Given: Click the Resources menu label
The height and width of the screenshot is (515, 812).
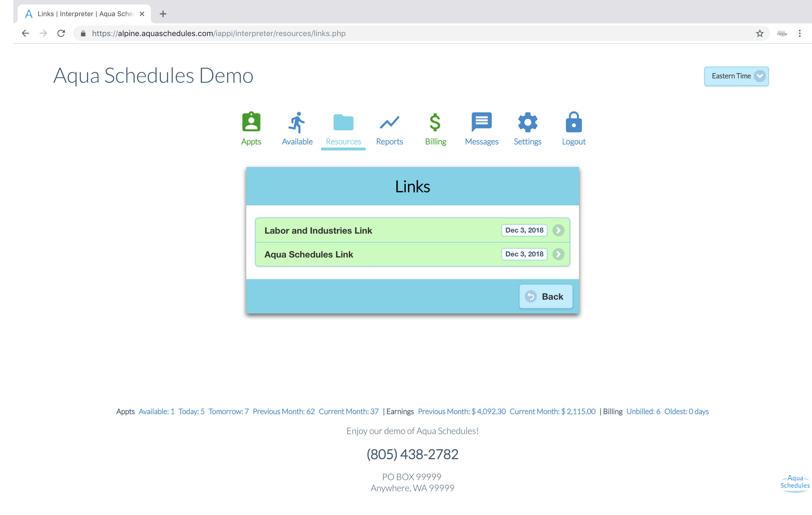Looking at the screenshot, I should 343,142.
